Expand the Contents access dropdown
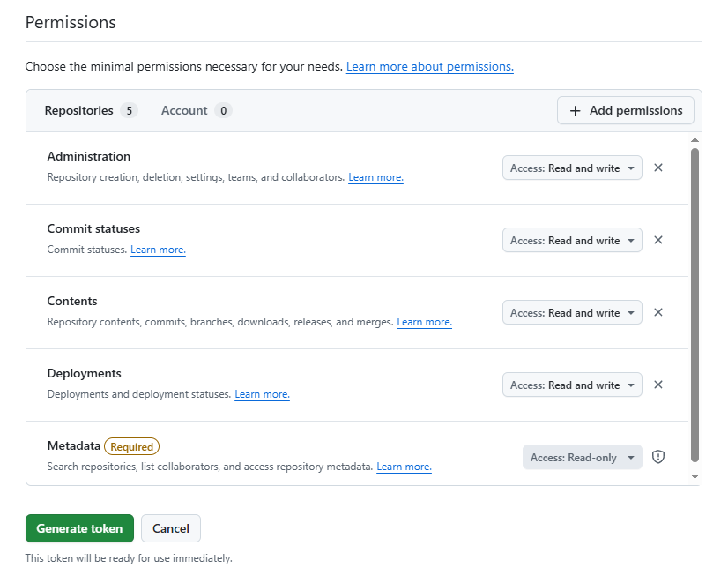728x583 pixels. [572, 312]
